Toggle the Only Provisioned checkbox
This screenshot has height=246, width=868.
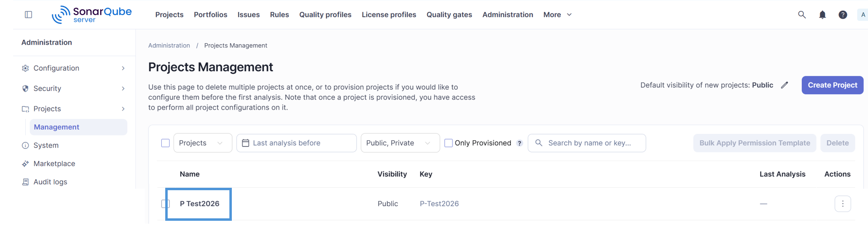click(x=449, y=143)
